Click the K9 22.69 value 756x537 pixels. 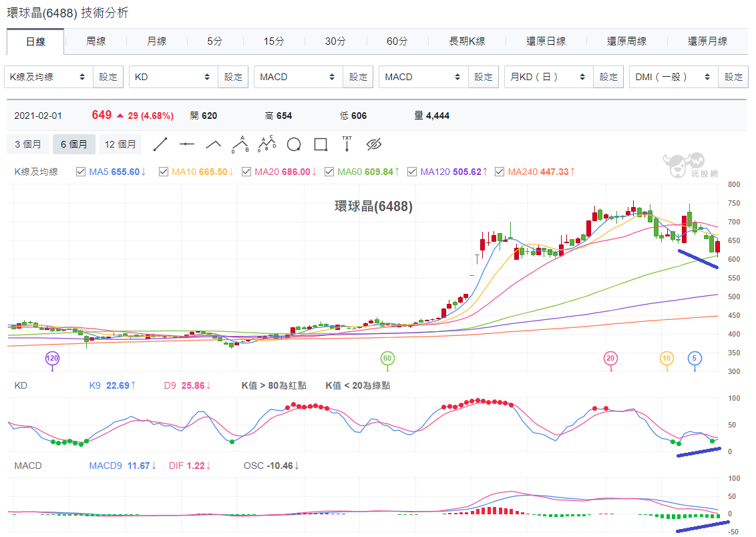[112, 385]
